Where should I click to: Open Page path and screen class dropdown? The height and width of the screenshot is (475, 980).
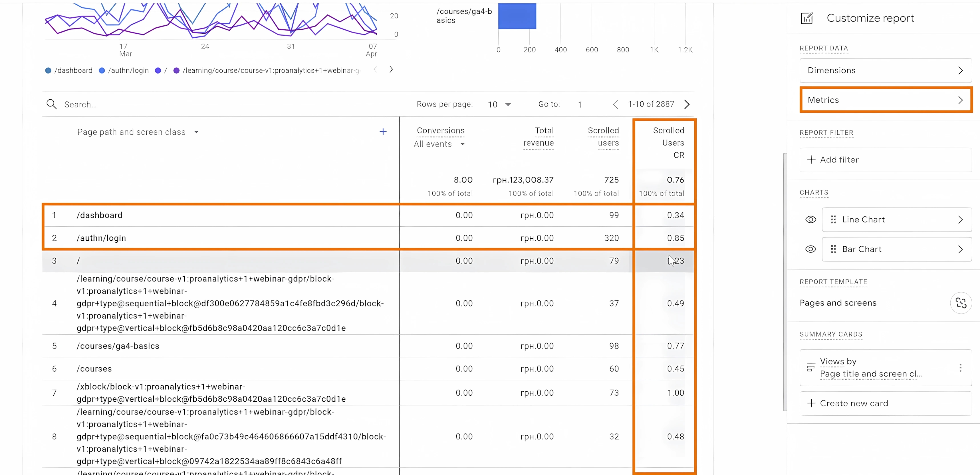(138, 132)
